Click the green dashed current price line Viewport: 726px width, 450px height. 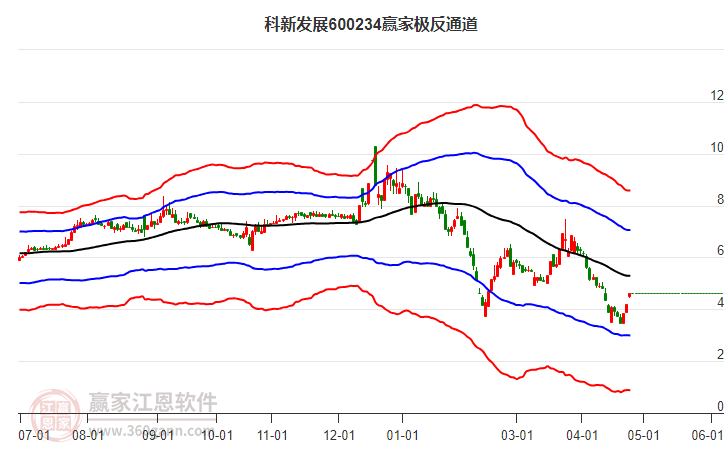[x=677, y=293]
